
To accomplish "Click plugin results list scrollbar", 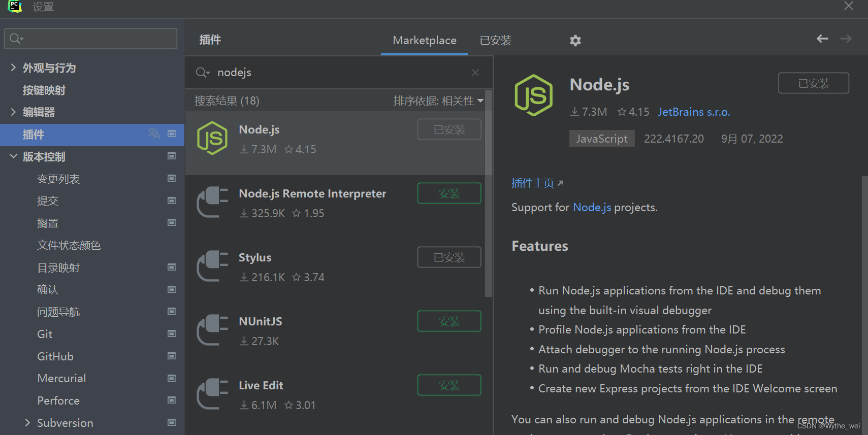I will (x=489, y=193).
